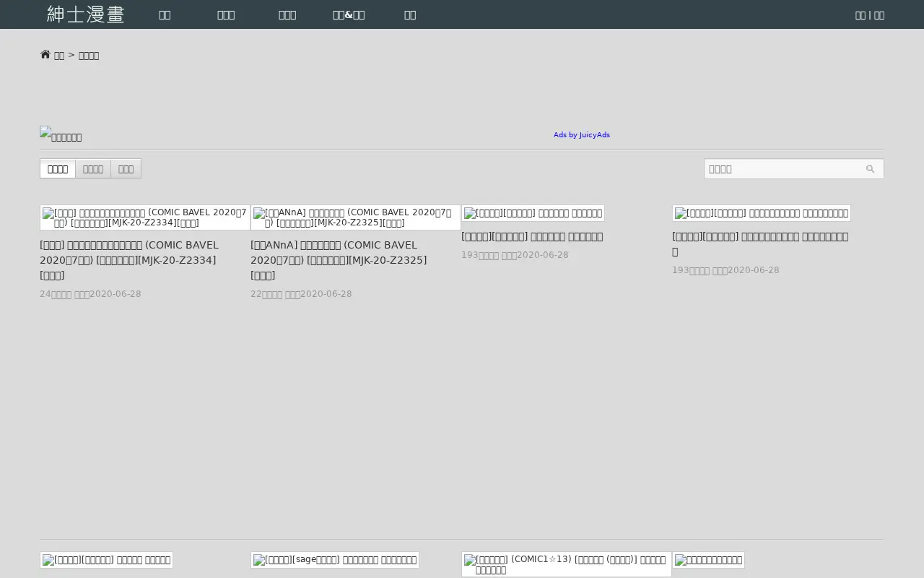This screenshot has height=578, width=924.
Task: Click the home icon in the breadcrumb
Action: [x=45, y=55]
